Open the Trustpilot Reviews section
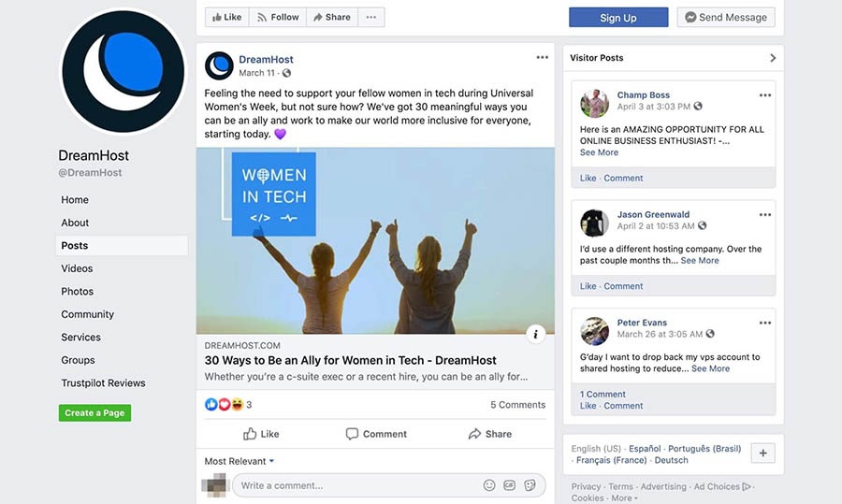This screenshot has width=842, height=504. click(x=103, y=383)
